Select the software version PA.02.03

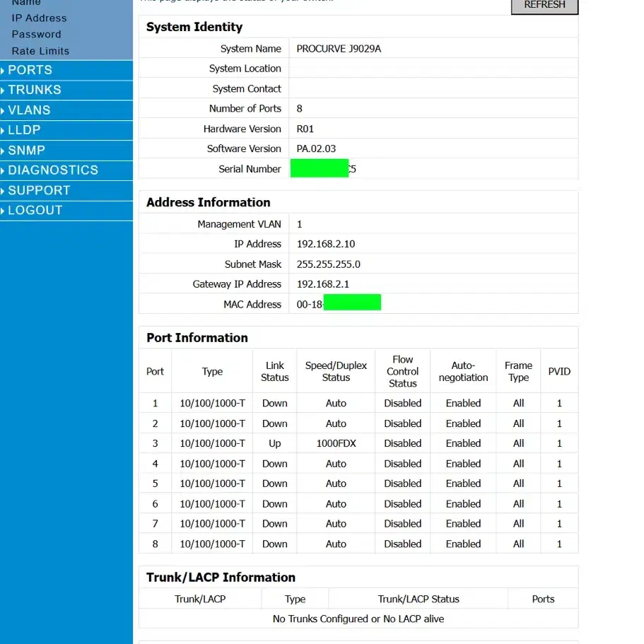316,148
